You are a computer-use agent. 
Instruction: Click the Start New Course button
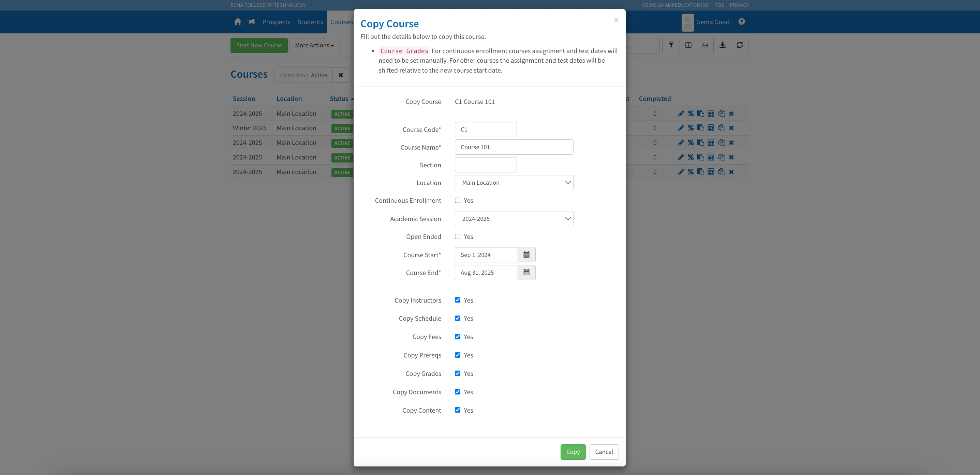click(259, 45)
